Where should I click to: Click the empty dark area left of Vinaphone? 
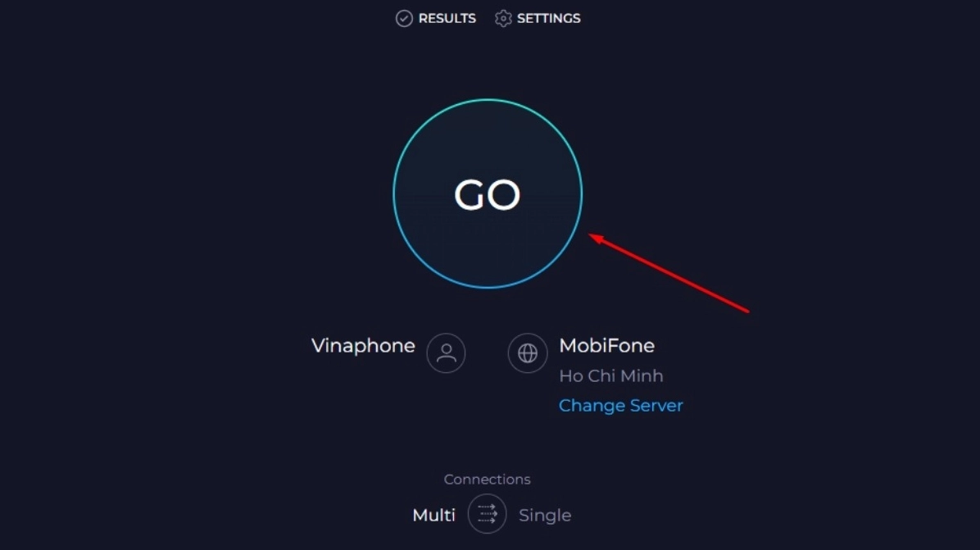[164, 346]
